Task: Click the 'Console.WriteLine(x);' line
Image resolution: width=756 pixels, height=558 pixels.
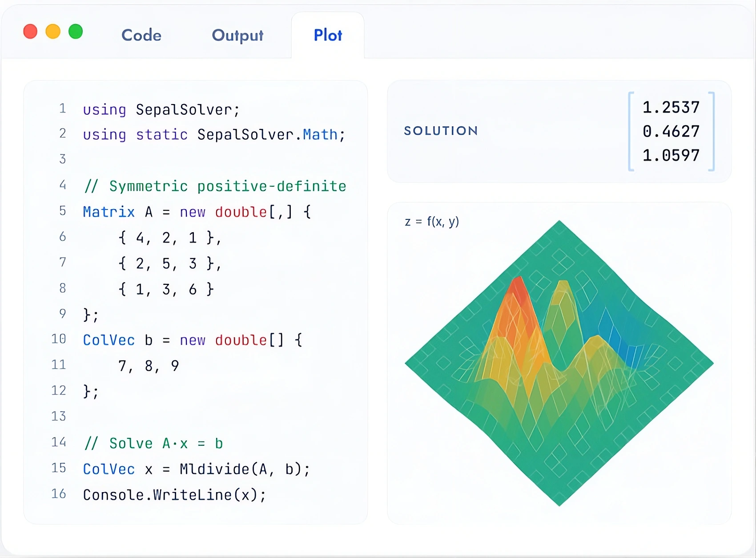Action: [x=174, y=495]
